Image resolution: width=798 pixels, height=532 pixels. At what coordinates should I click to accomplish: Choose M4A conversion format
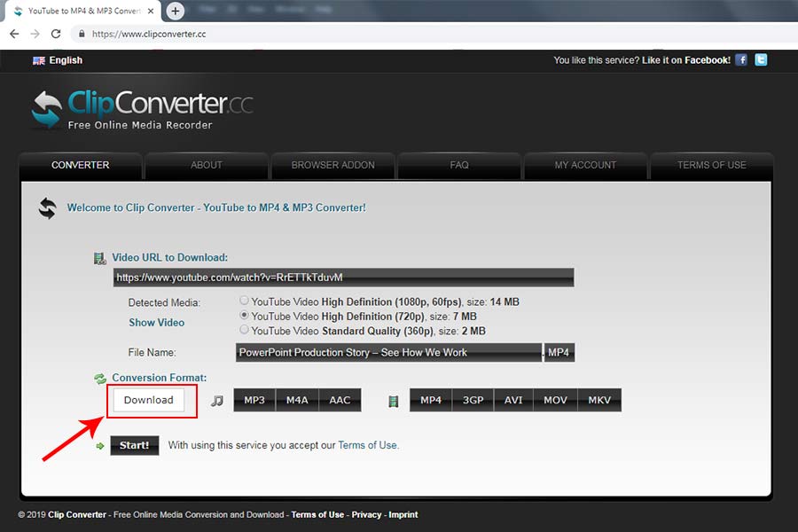tap(297, 400)
